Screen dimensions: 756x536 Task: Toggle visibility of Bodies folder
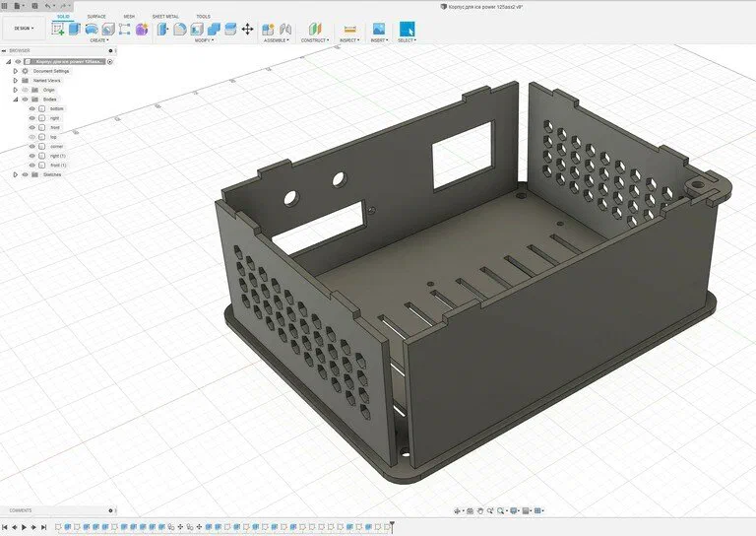25,100
